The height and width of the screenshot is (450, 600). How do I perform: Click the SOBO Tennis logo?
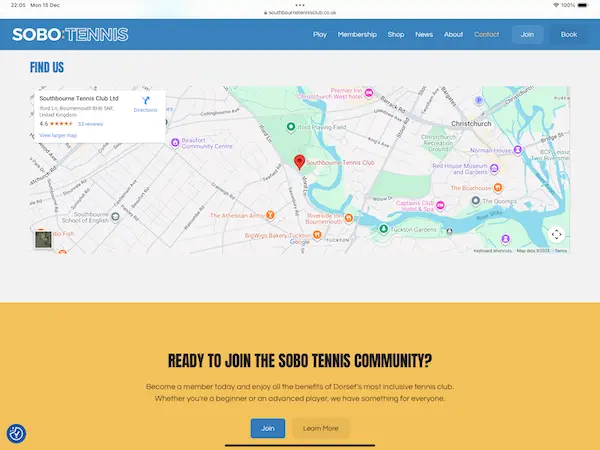70,34
